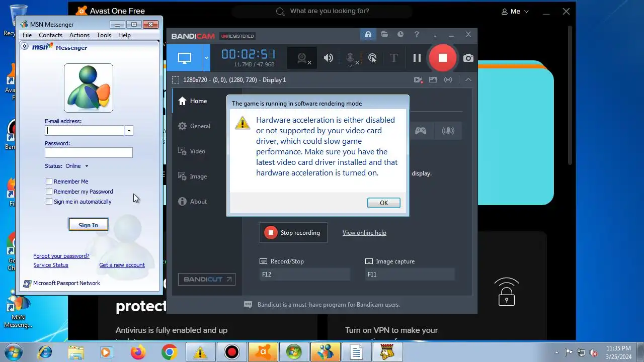Click the Bandicam lock icon

(368, 35)
